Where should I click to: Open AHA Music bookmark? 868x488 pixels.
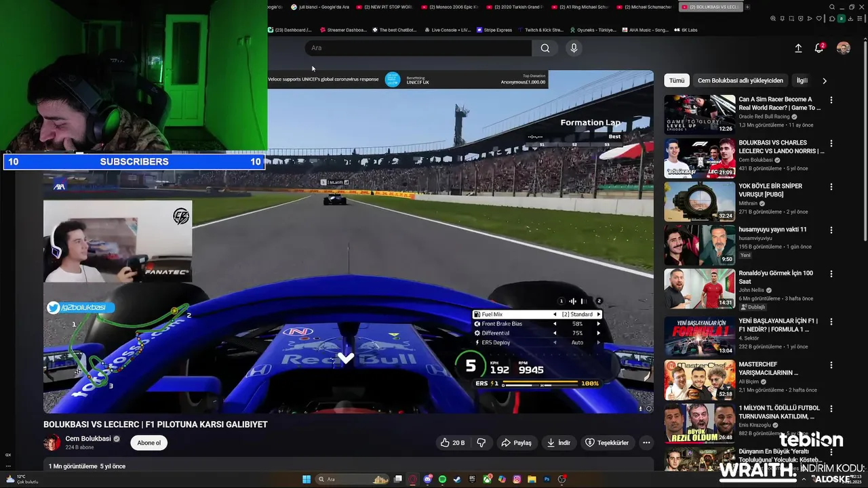(645, 30)
